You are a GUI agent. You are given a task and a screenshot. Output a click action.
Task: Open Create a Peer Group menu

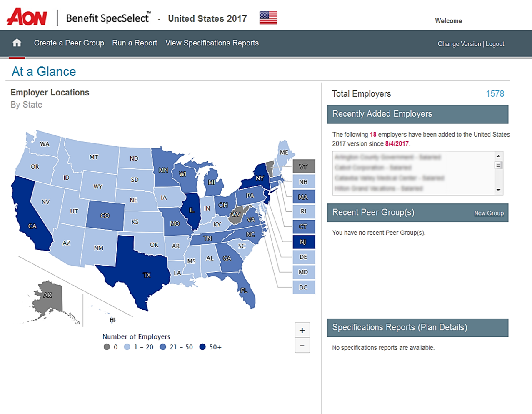coord(69,43)
